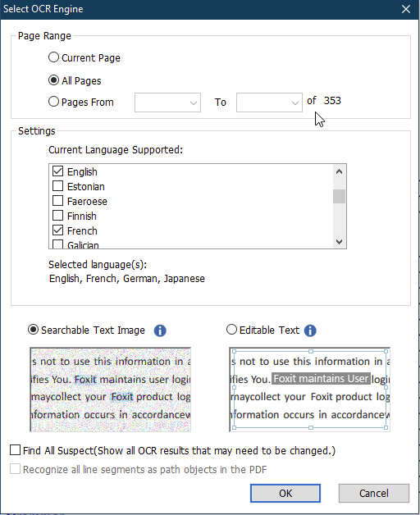This screenshot has height=515, width=420.
Task: Uncheck the English language checkbox
Action: click(x=58, y=171)
